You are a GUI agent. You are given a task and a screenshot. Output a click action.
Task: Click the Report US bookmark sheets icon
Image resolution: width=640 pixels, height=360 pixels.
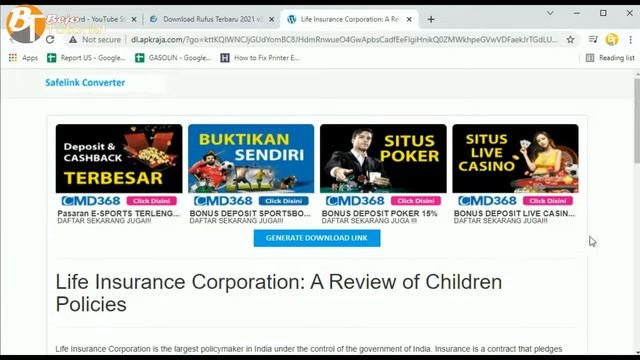51,58
